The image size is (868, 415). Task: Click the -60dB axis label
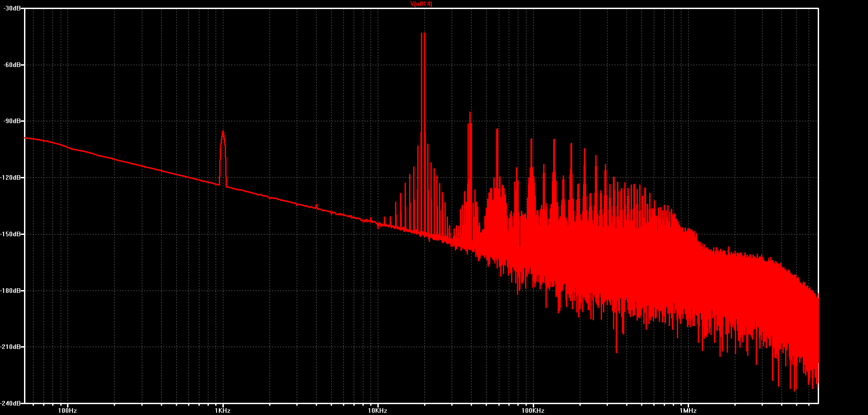pos(12,65)
